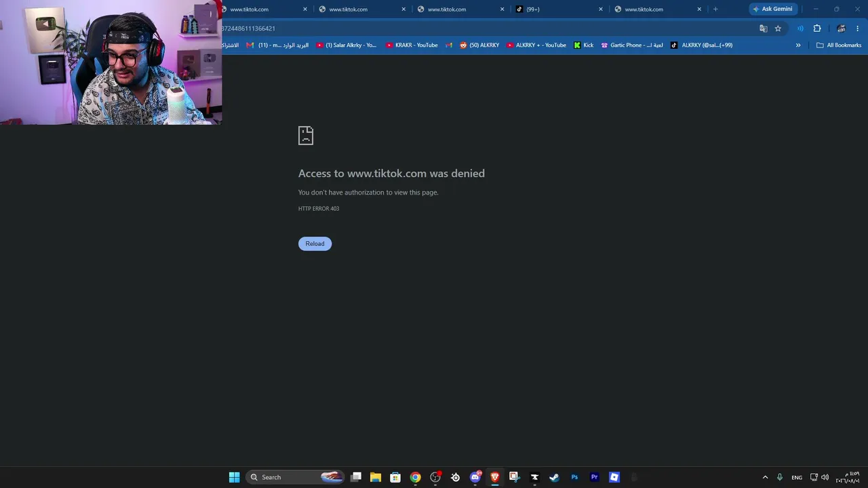Open the Chrome three-dot menu
Screen dimensions: 868x488
point(857,28)
